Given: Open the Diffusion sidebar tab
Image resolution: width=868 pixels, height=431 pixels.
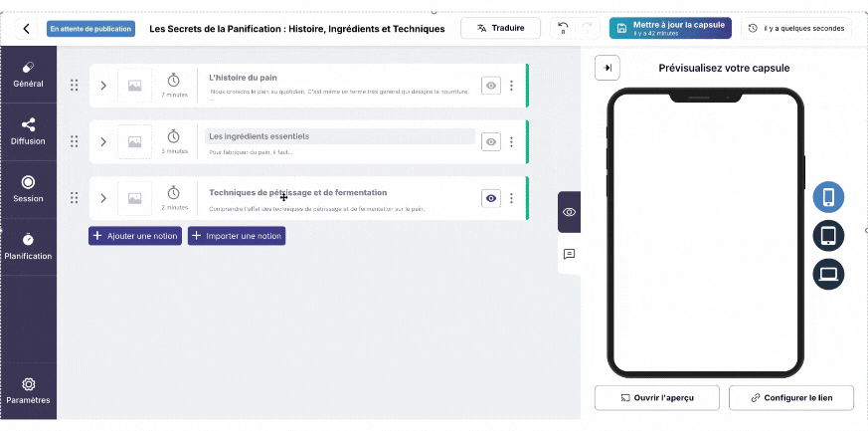Looking at the screenshot, I should pos(28,130).
